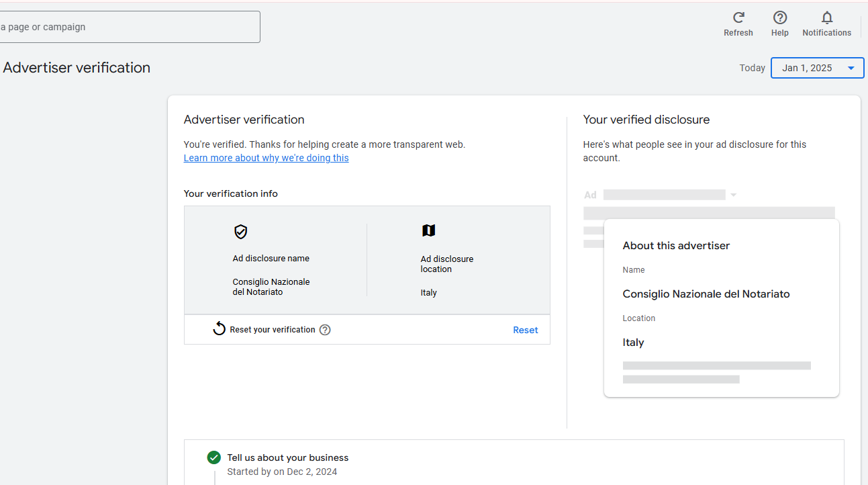This screenshot has height=485, width=868.
Task: Click the green check beside Tell us about your business
Action: point(214,457)
